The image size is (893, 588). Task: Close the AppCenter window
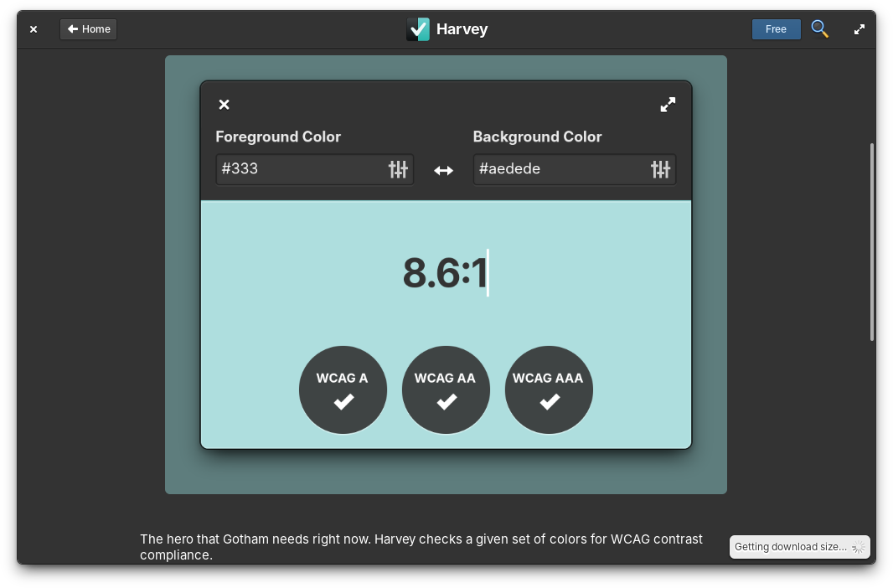pyautogui.click(x=34, y=29)
